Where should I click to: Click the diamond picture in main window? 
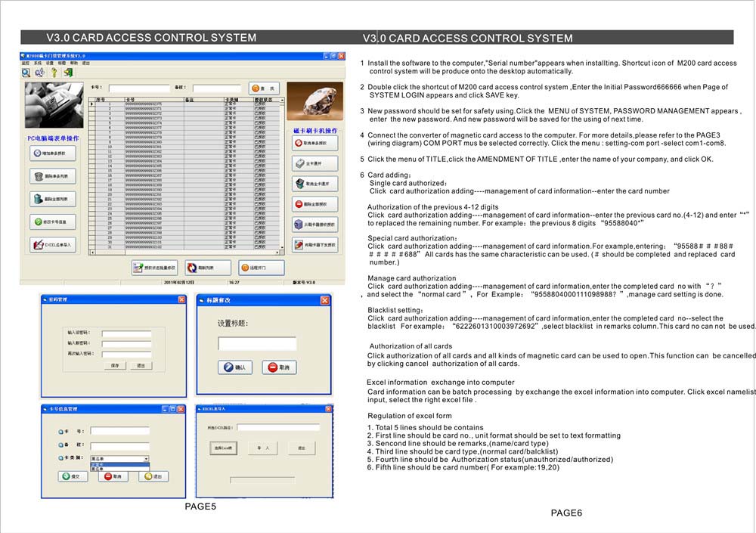coord(314,101)
